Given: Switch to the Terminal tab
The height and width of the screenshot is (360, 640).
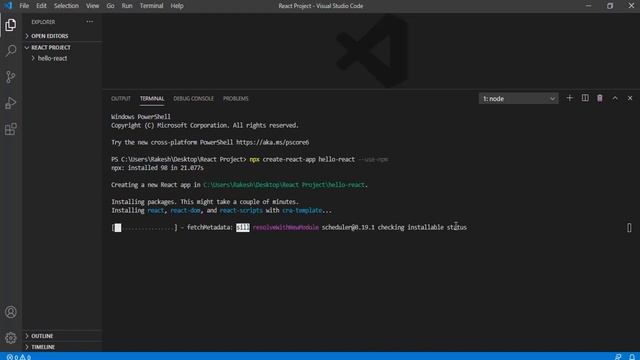Looking at the screenshot, I should click(x=152, y=99).
